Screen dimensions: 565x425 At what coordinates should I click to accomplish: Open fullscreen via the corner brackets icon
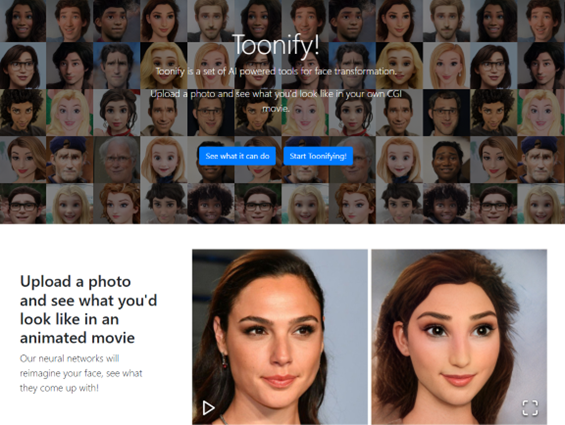tap(530, 408)
